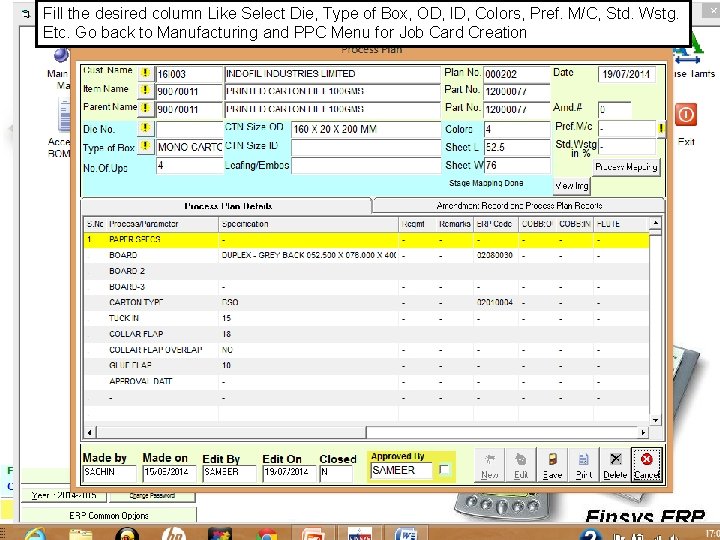The height and width of the screenshot is (540, 720).
Task: Select the TUCK IN row
Action: coord(366,318)
